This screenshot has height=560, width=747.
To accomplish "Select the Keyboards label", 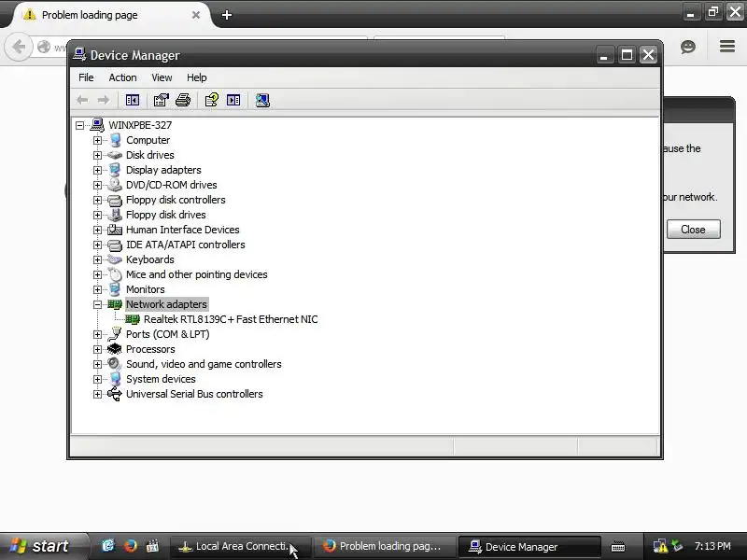I will (x=150, y=259).
